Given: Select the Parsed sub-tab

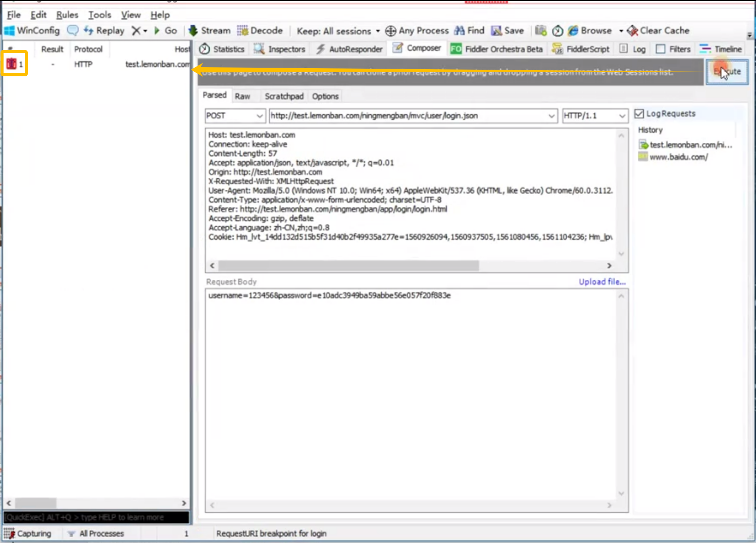Looking at the screenshot, I should [x=215, y=95].
